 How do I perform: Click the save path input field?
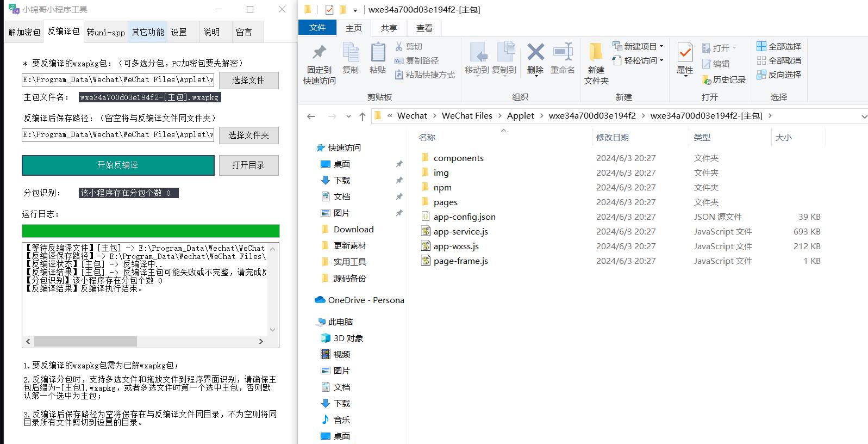point(118,135)
